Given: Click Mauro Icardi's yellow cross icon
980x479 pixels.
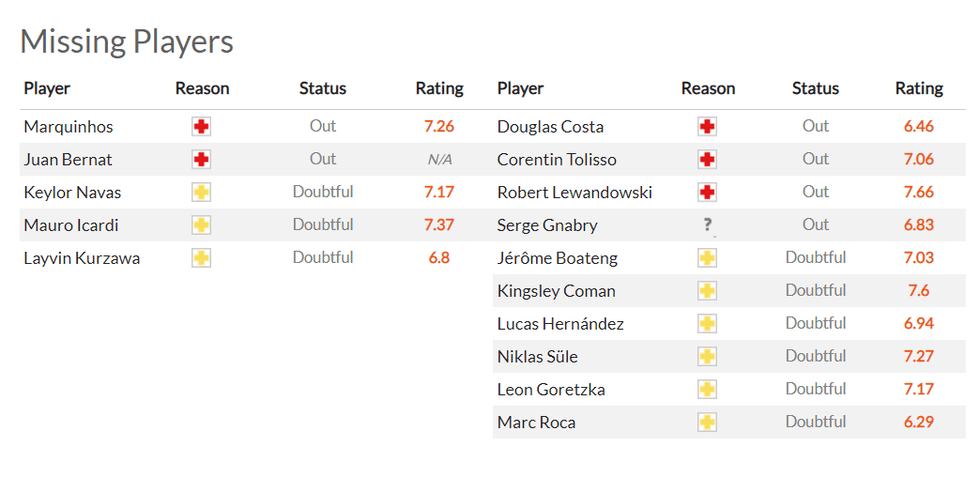Looking at the screenshot, I should (x=202, y=226).
